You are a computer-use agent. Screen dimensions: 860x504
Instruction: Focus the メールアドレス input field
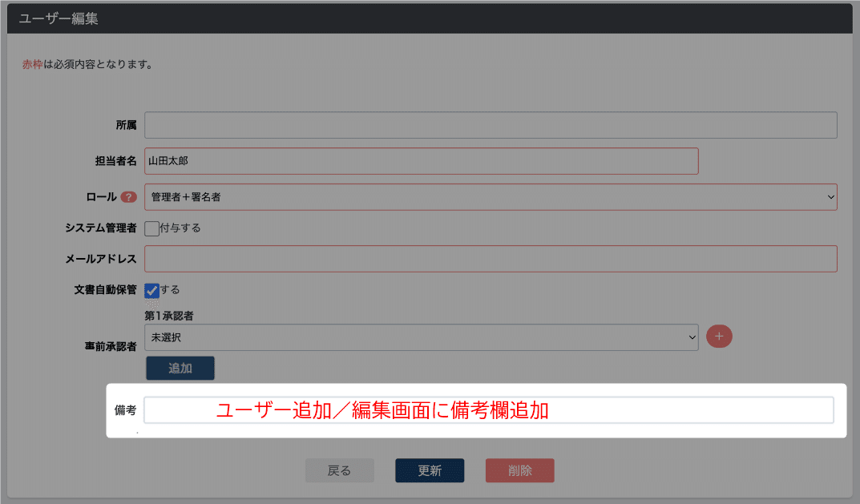click(491, 259)
